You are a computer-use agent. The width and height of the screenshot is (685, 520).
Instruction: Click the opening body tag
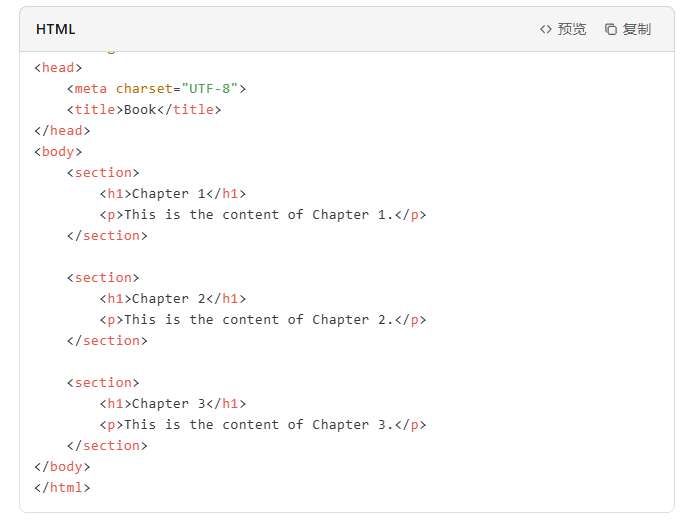click(x=58, y=151)
